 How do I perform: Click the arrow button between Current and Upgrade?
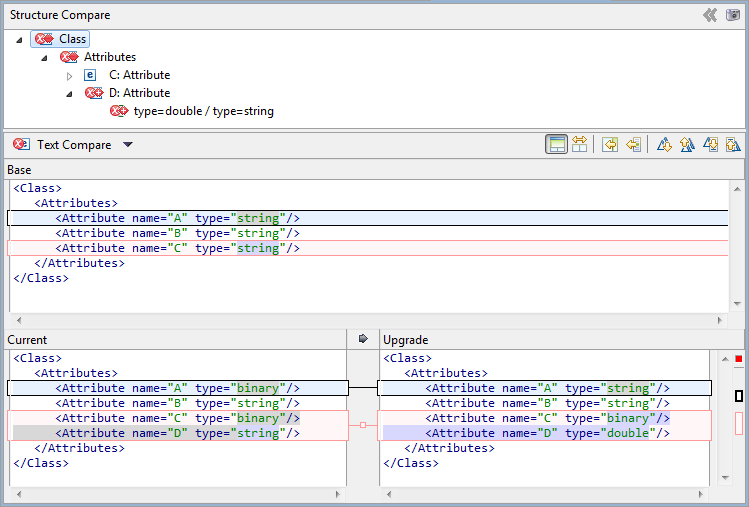(363, 340)
